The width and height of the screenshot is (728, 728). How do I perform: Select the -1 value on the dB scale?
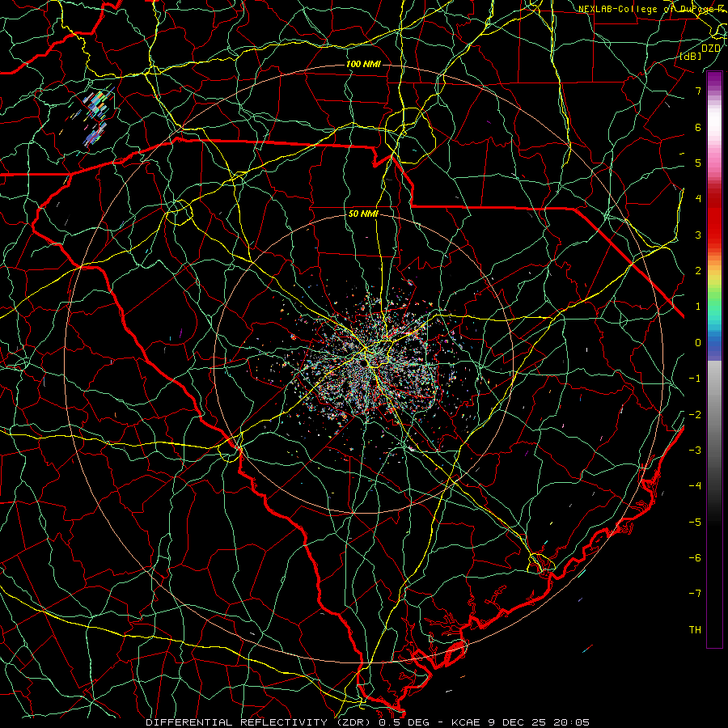coord(695,379)
